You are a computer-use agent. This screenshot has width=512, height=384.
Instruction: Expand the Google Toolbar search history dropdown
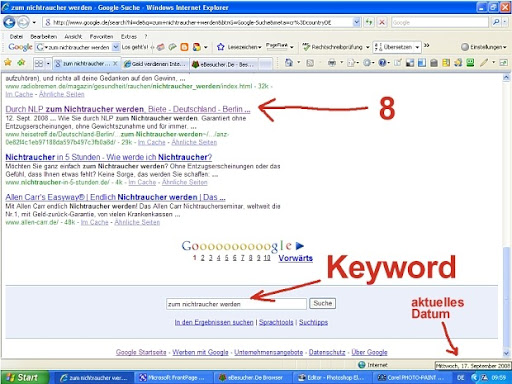[115, 47]
